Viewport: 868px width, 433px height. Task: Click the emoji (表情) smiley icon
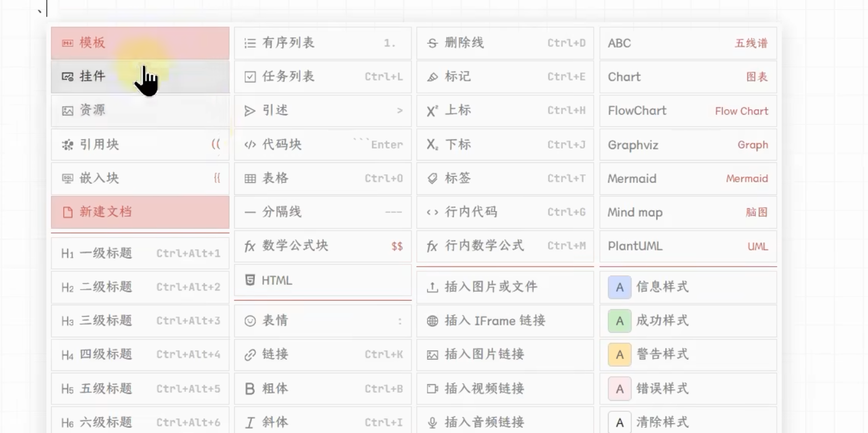[x=250, y=321]
